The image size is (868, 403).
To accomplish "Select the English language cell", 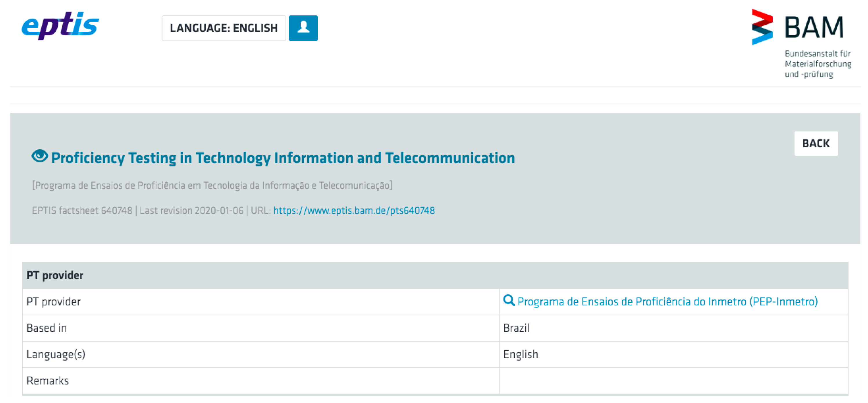I will click(520, 354).
